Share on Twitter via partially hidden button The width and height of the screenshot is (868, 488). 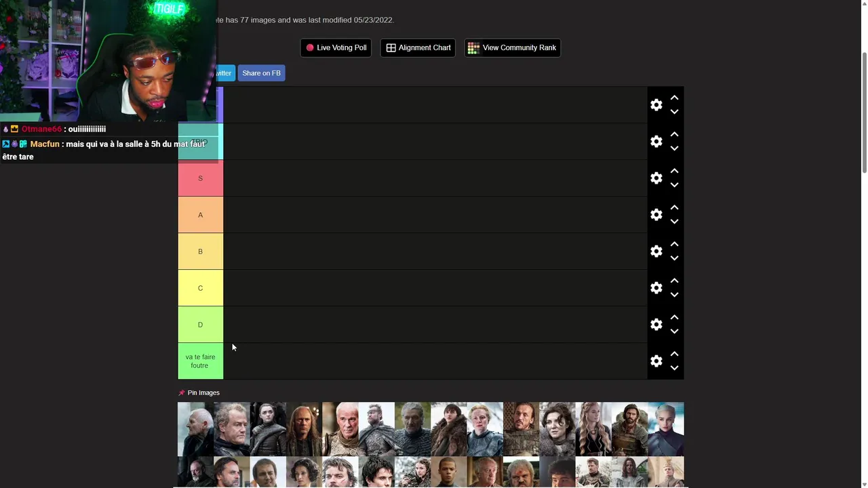[x=225, y=73]
